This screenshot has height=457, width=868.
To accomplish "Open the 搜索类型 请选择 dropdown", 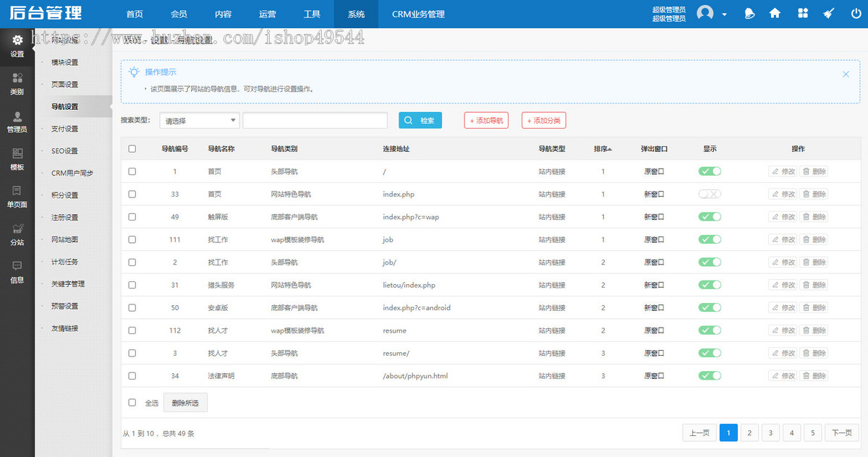I will coord(200,121).
